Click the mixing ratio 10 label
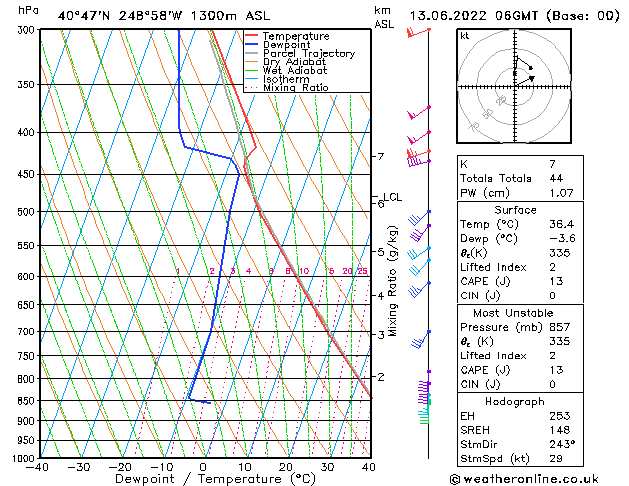The width and height of the screenshot is (629, 486). point(304,271)
